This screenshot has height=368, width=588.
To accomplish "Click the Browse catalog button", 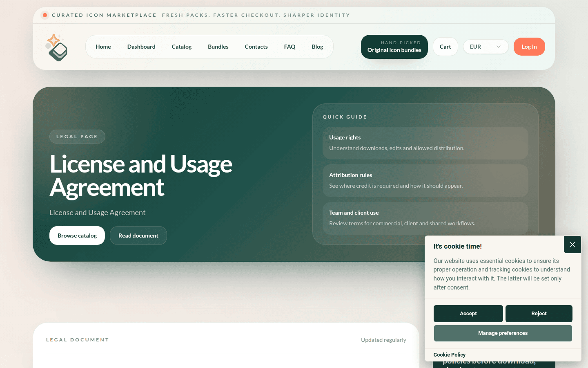I will coord(77,236).
